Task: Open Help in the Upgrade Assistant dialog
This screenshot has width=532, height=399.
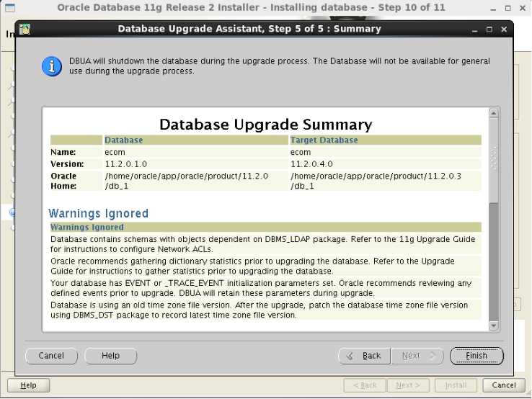Action: coord(110,356)
